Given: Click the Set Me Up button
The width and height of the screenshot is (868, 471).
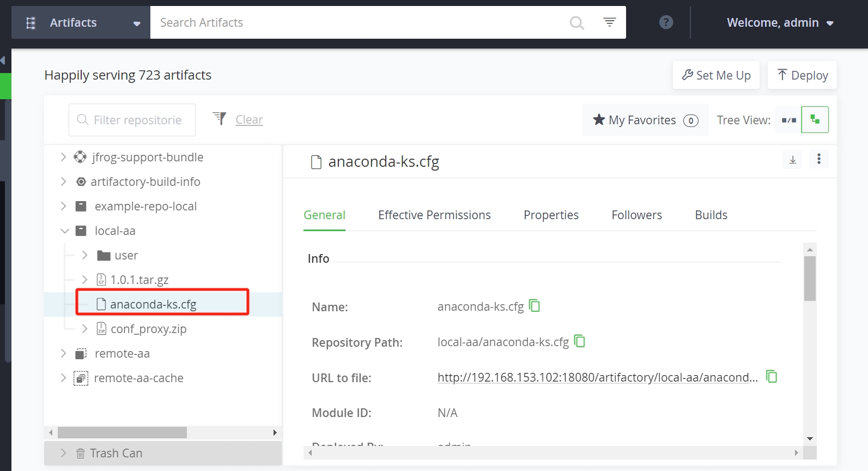Looking at the screenshot, I should [x=716, y=75].
